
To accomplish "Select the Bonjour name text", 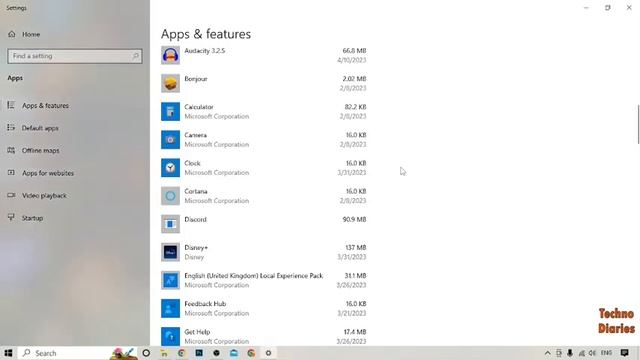I will [196, 79].
